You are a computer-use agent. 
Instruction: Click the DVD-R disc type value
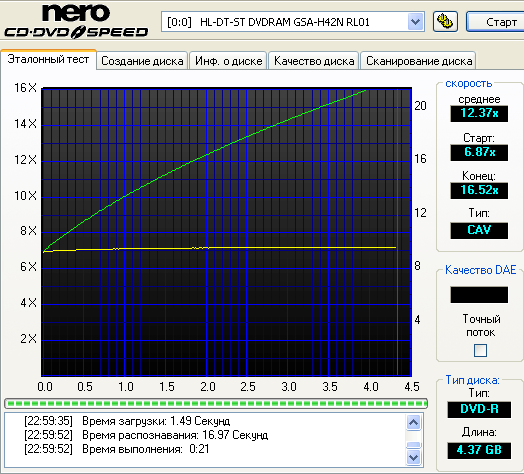pyautogui.click(x=479, y=409)
